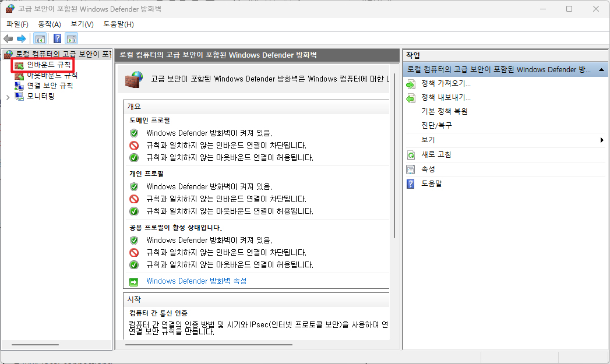Screen dimensions: 610x364
Task: Click the 속성 properties icon
Action: click(411, 169)
